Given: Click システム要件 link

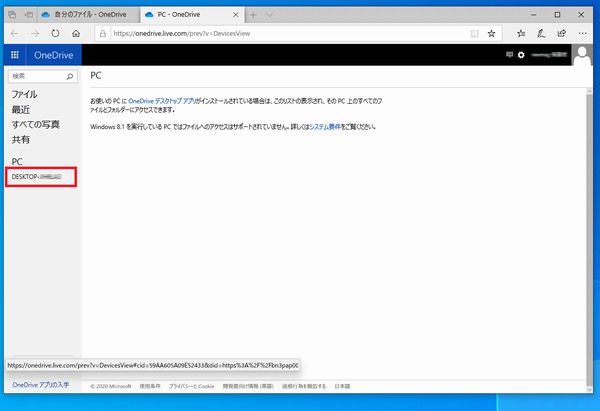Looking at the screenshot, I should tap(324, 127).
